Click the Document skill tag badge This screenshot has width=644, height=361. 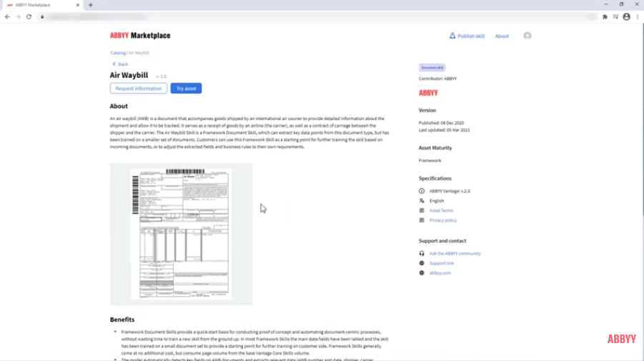(432, 67)
